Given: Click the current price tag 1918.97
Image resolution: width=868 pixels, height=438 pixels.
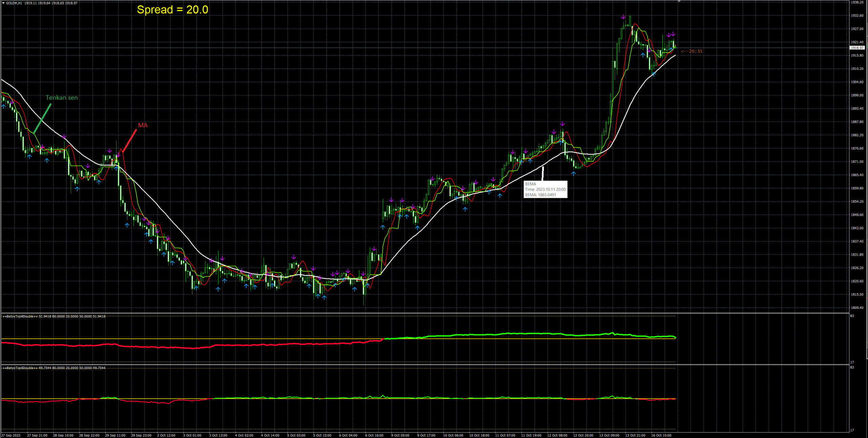Looking at the screenshot, I should (x=857, y=48).
